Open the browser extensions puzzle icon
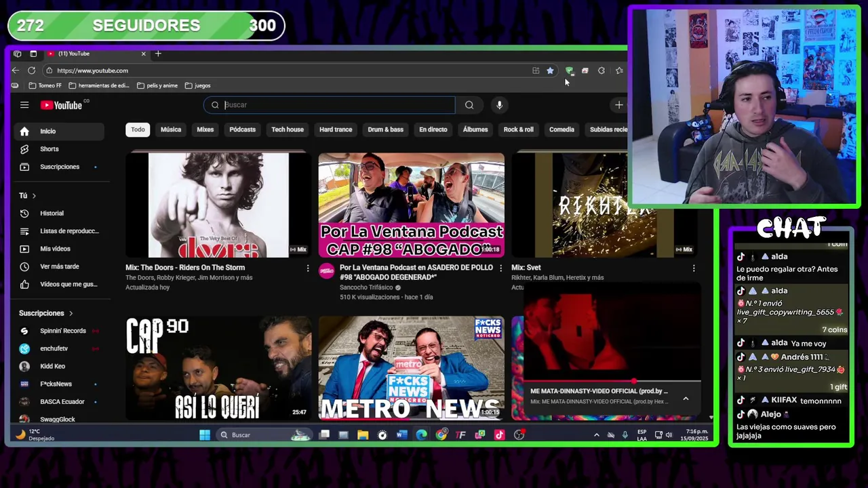Screen dimensions: 868x488 pyautogui.click(x=601, y=70)
